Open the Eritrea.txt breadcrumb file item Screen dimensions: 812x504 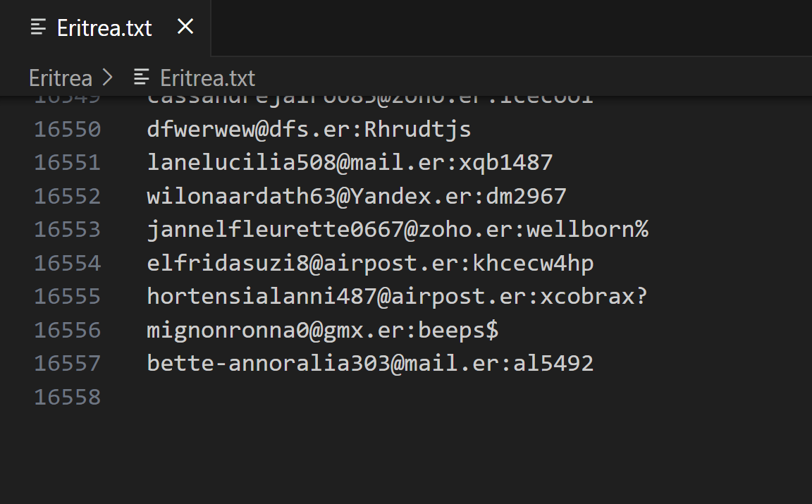(x=207, y=78)
